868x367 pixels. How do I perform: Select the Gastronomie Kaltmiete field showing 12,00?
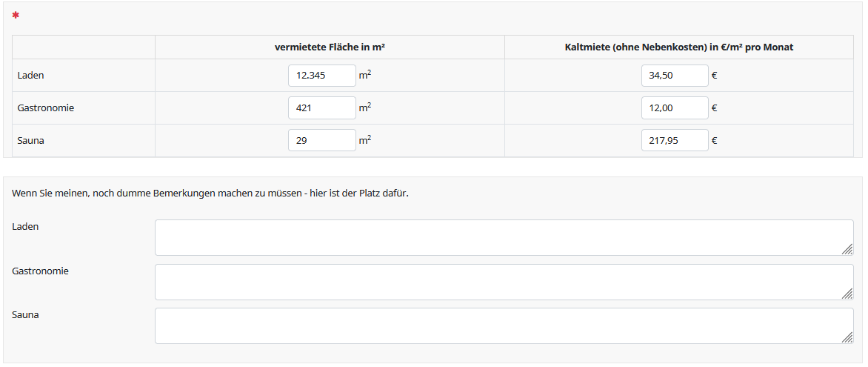[674, 108]
